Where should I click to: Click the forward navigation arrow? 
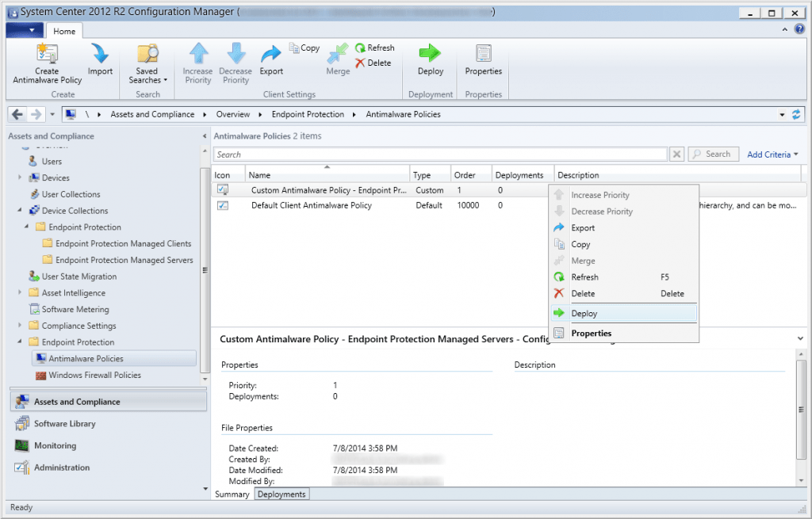click(x=36, y=114)
